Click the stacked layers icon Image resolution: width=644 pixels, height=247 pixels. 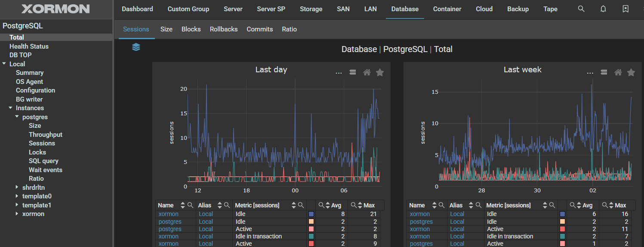[x=136, y=47]
